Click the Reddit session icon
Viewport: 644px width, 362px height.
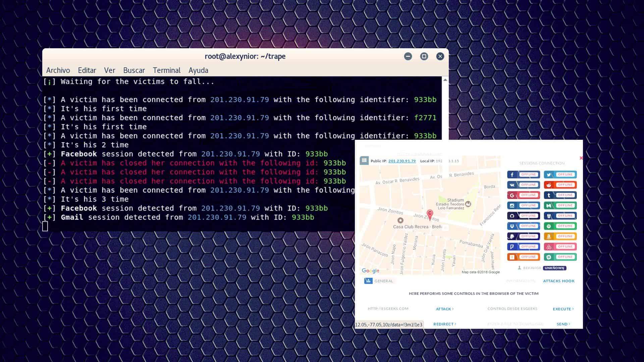549,185
